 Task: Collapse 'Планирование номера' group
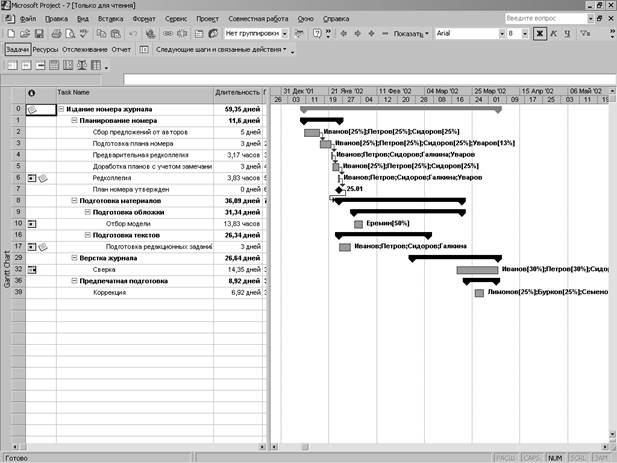(74, 120)
